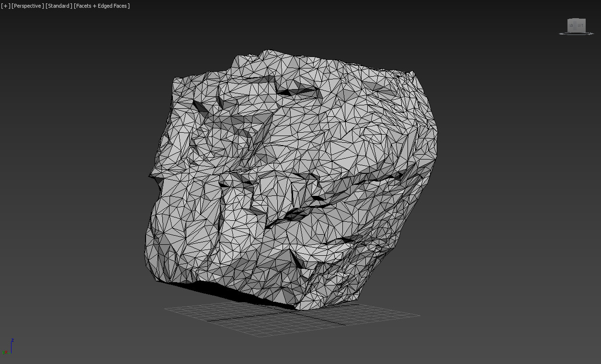Click the ViewCube top face
This screenshot has height=364, width=601.
point(576,20)
